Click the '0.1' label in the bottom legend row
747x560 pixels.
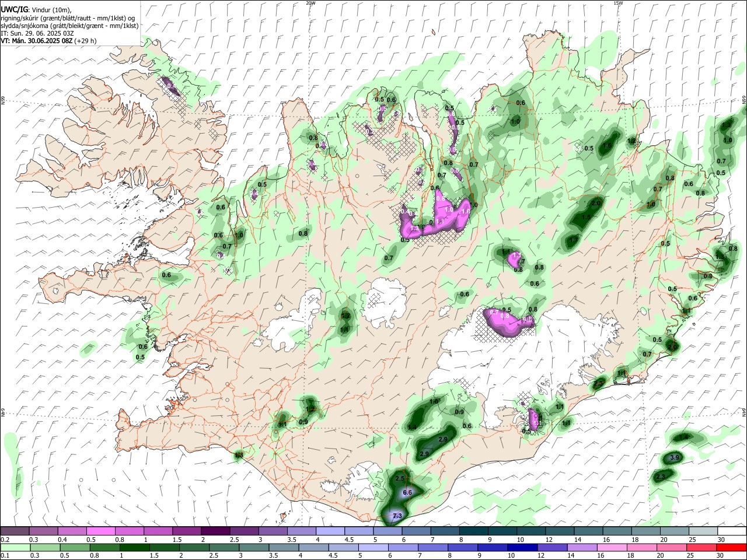(5, 556)
